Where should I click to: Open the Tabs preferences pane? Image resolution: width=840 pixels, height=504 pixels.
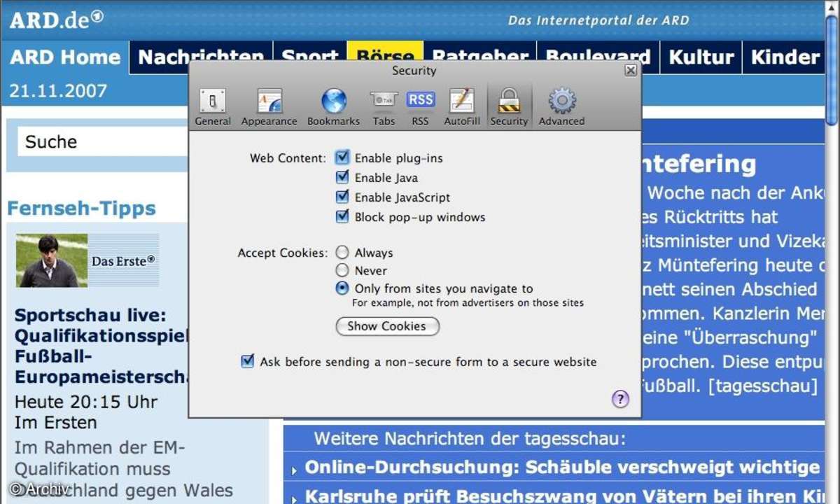click(x=384, y=106)
